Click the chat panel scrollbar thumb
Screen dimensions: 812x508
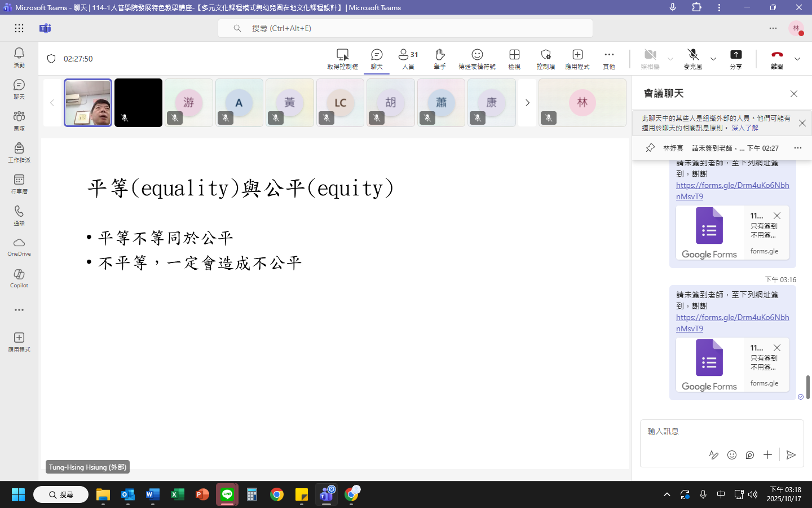click(x=808, y=387)
